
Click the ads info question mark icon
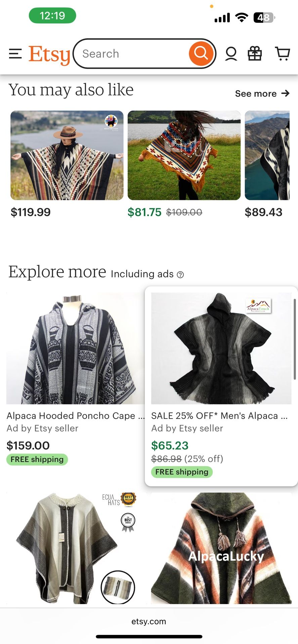(180, 275)
